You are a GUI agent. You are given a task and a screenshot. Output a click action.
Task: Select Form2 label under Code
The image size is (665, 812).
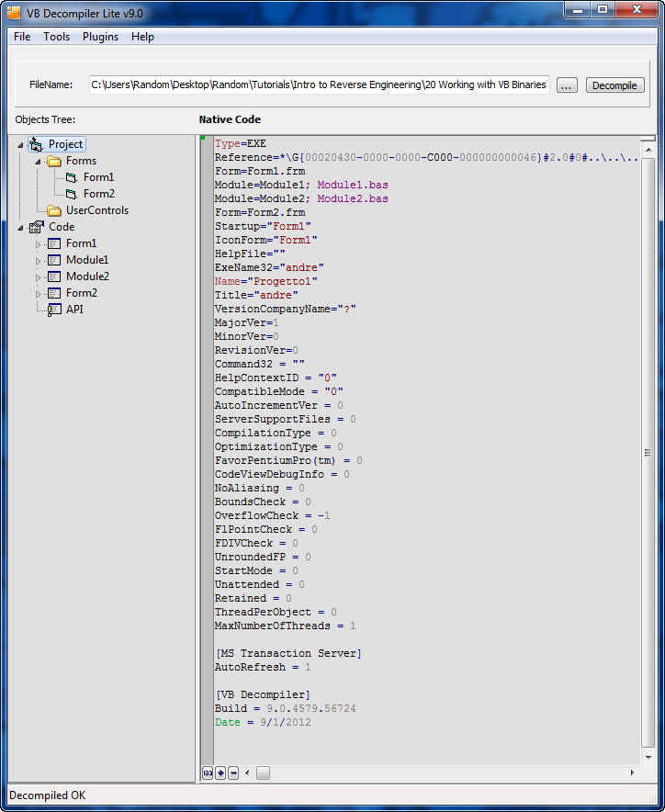click(x=82, y=293)
